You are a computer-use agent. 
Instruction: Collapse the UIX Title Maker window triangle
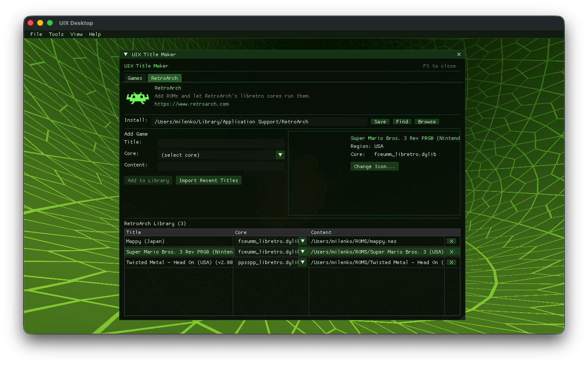pos(126,54)
